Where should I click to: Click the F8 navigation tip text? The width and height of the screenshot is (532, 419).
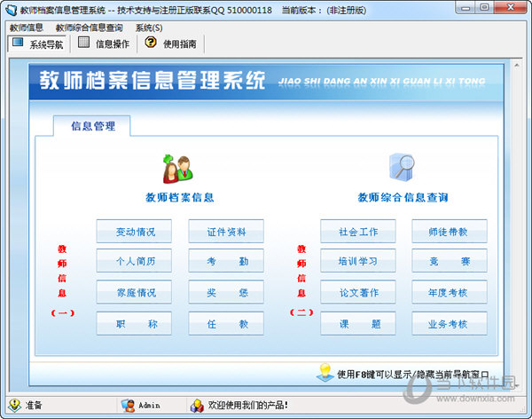(413, 375)
